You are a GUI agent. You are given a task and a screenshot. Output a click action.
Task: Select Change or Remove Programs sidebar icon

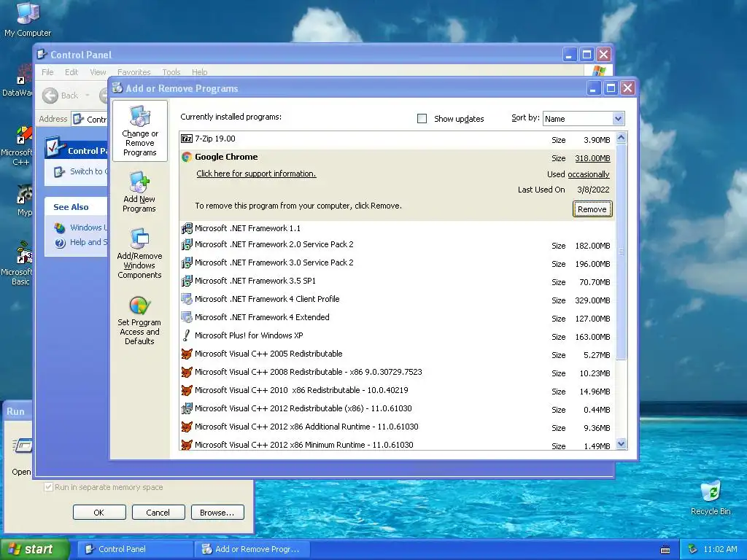pos(139,131)
